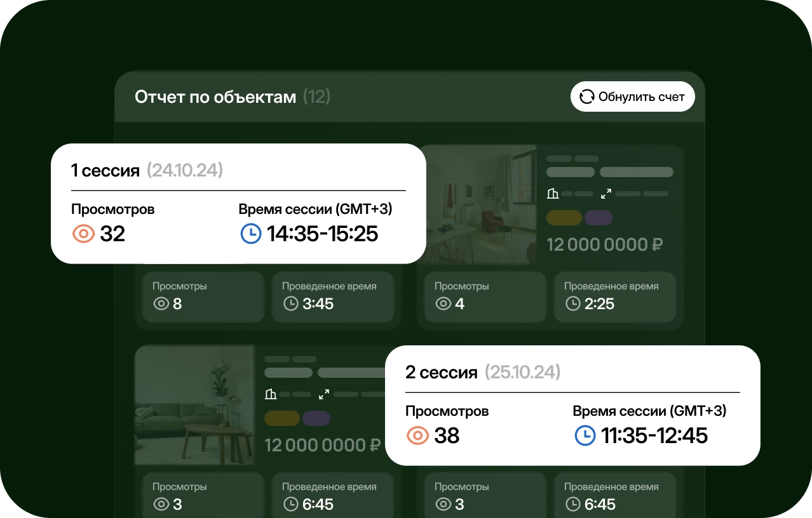Click the clock icon beside Проведенное время 3:45
Screen dimensions: 812x518
pyautogui.click(x=290, y=304)
